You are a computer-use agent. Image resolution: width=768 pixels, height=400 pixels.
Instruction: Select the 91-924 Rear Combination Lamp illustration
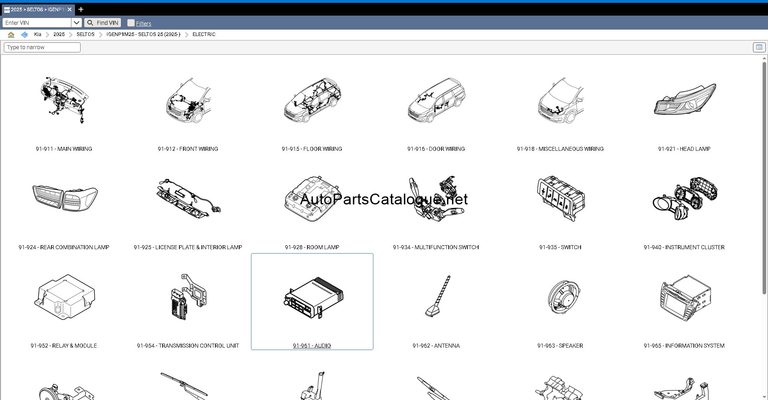64,198
